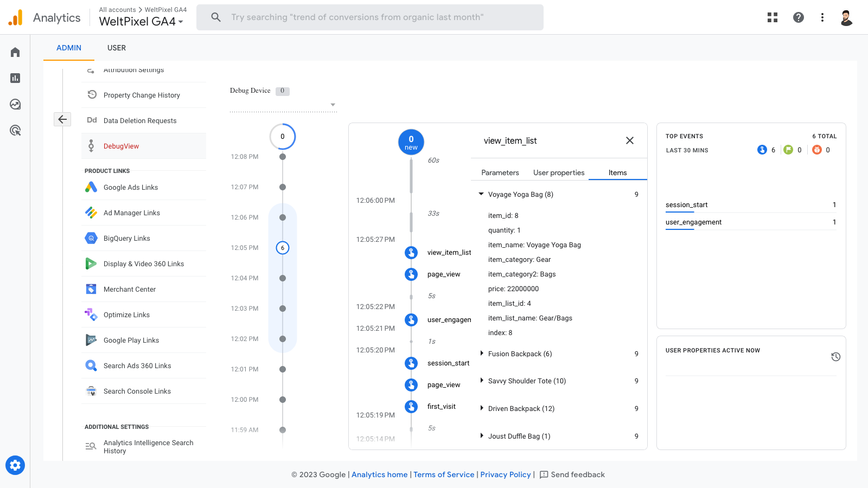The image size is (868, 488).
Task: Click the Google Play Links icon
Action: click(91, 340)
